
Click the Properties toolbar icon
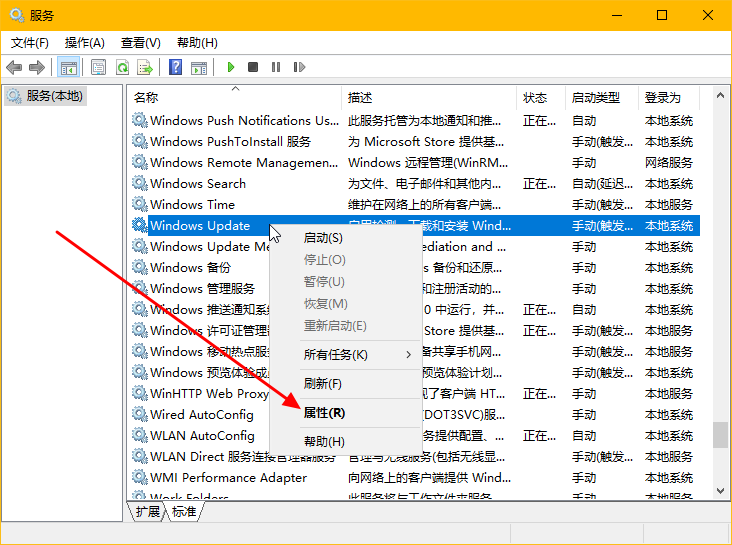[98, 67]
